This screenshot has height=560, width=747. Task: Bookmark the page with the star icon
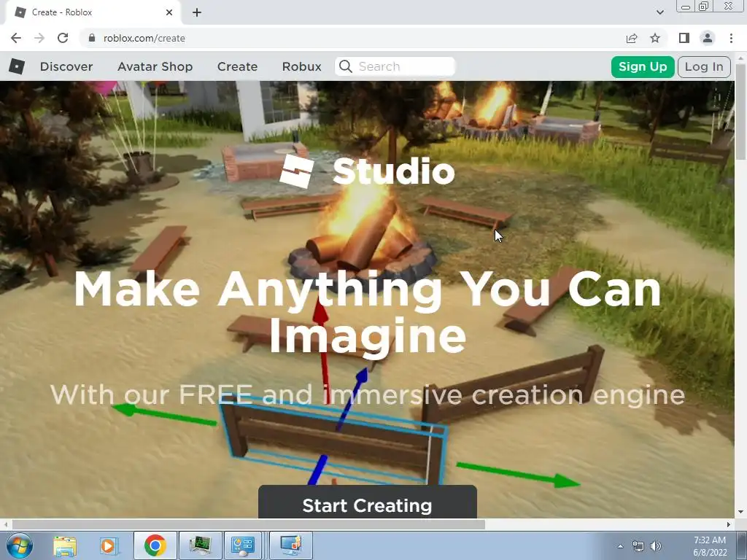point(655,38)
